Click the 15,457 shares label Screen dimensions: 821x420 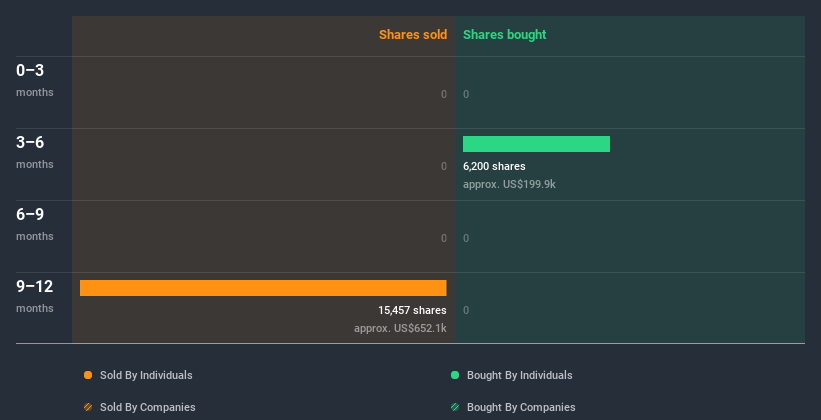(x=412, y=310)
